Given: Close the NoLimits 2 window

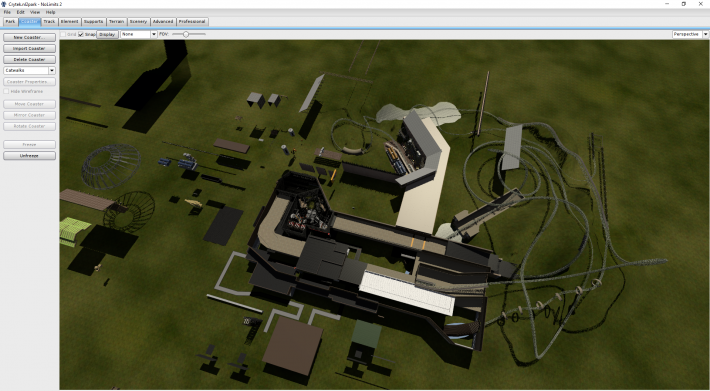Looking at the screenshot, I should click(x=700, y=4).
